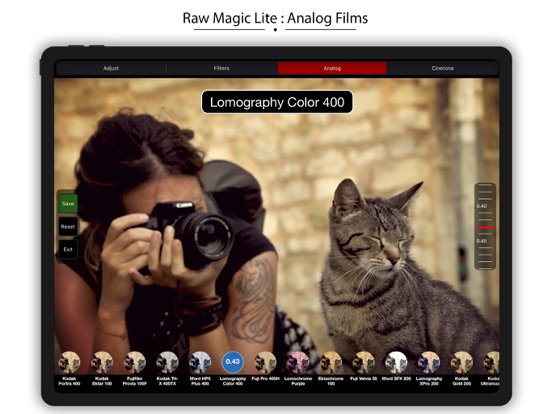552x414 pixels.
Task: Apply Lomochrome Purple film preset
Action: pos(298,362)
